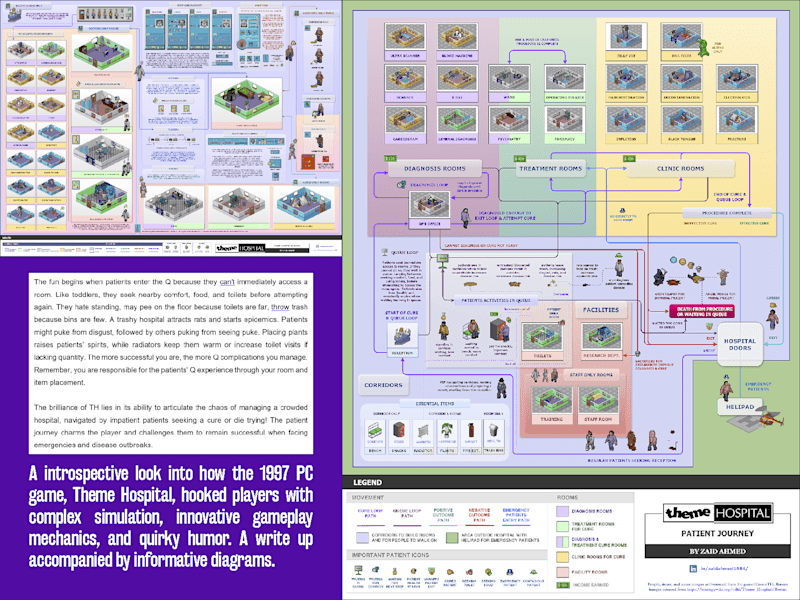Click the Diagnosis Rooms label box
800x600 pixels.
tap(434, 168)
